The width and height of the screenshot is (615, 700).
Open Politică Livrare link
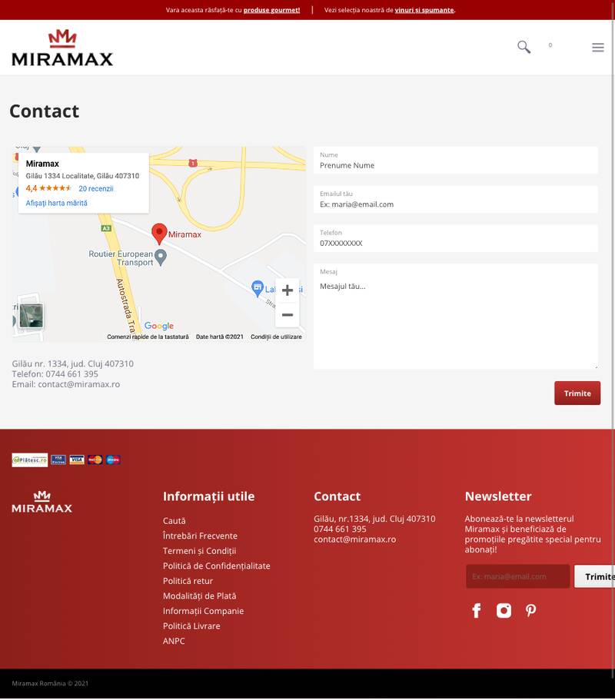coord(191,626)
